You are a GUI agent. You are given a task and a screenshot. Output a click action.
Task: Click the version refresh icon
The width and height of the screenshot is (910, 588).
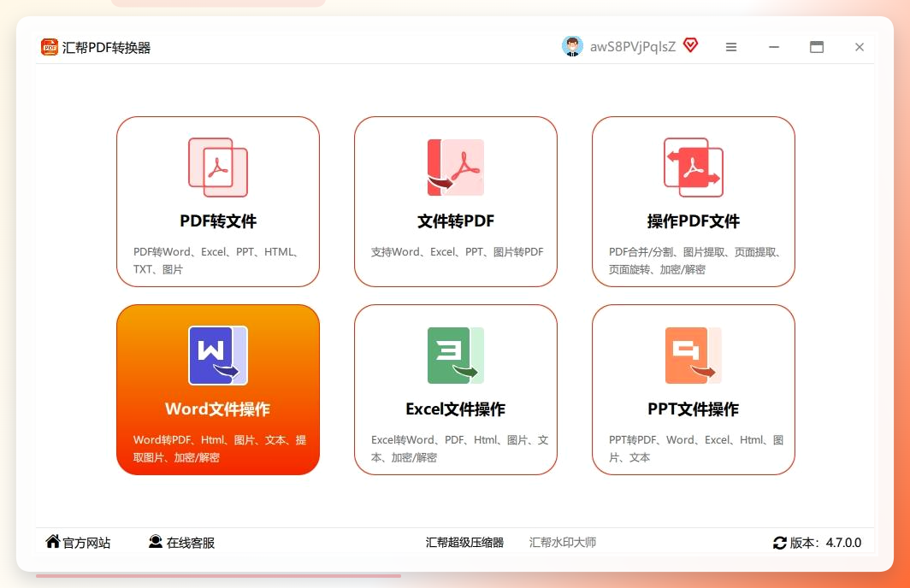click(x=780, y=543)
